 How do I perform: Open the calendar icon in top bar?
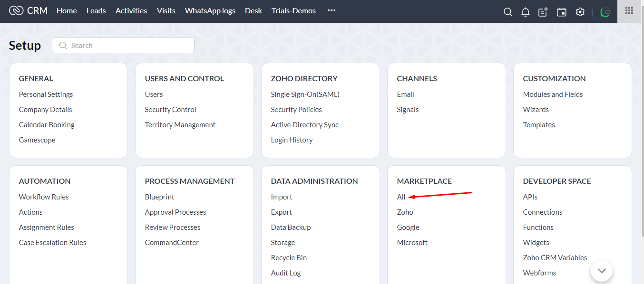point(562,12)
